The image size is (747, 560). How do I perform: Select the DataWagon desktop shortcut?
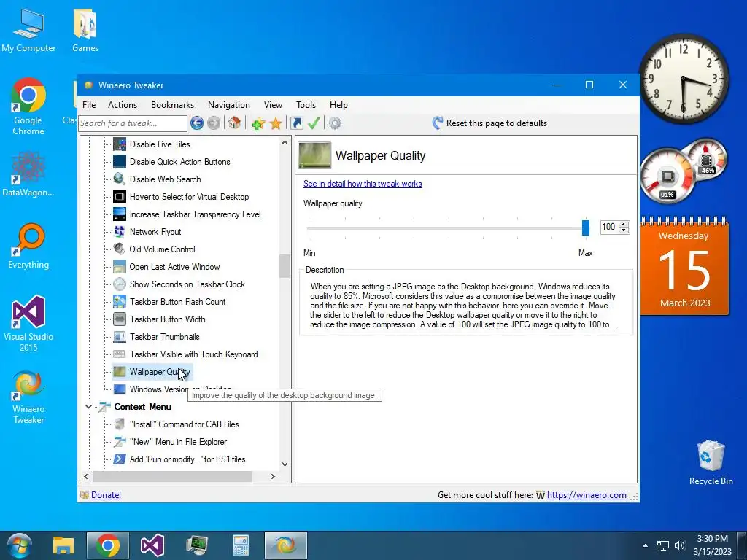pyautogui.click(x=28, y=174)
